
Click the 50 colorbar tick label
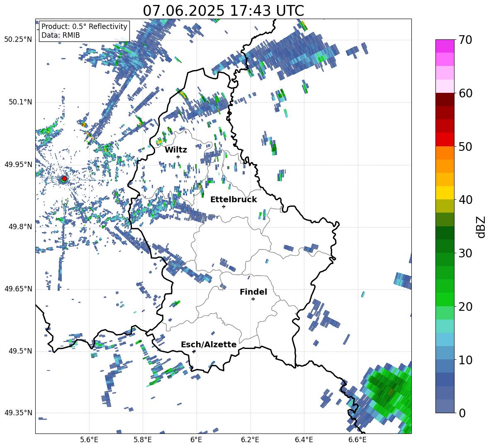pyautogui.click(x=465, y=147)
